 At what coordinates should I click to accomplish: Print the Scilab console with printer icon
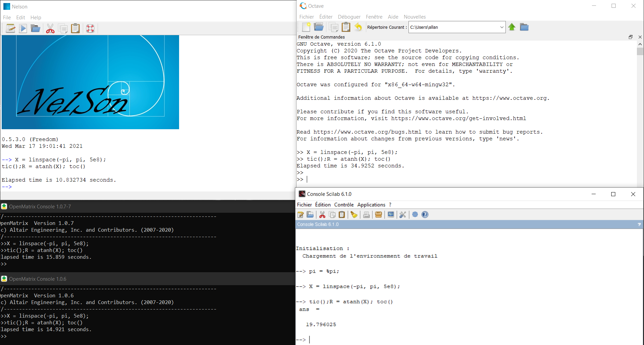(366, 214)
